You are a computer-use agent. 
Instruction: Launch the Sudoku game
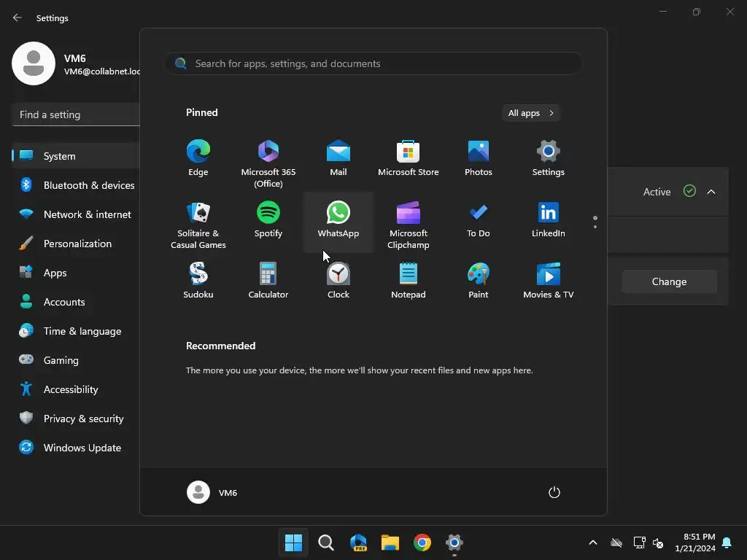[198, 281]
